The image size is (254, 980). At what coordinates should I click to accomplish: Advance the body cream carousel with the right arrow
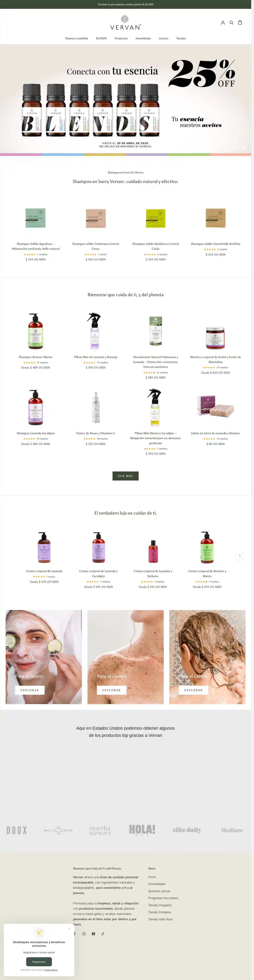click(240, 555)
